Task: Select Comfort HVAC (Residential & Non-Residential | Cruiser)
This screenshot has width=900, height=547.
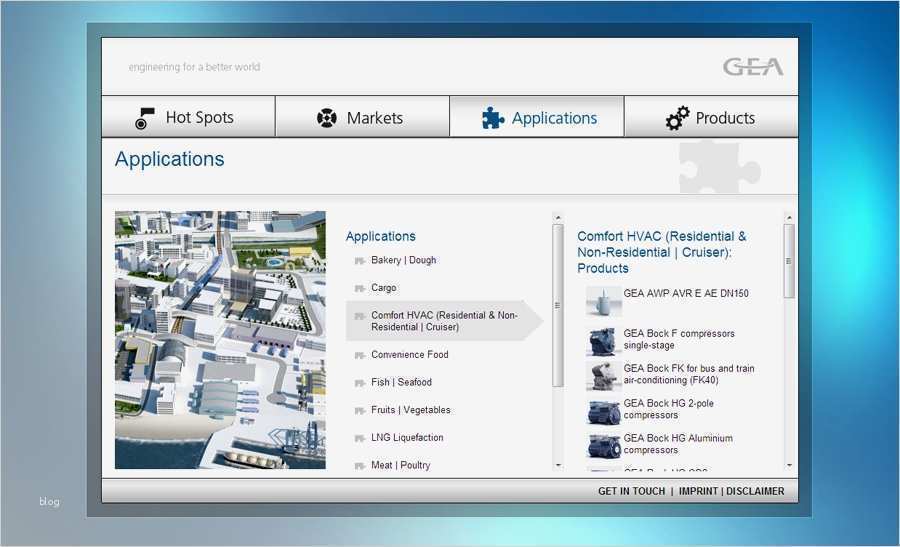Action: click(444, 321)
